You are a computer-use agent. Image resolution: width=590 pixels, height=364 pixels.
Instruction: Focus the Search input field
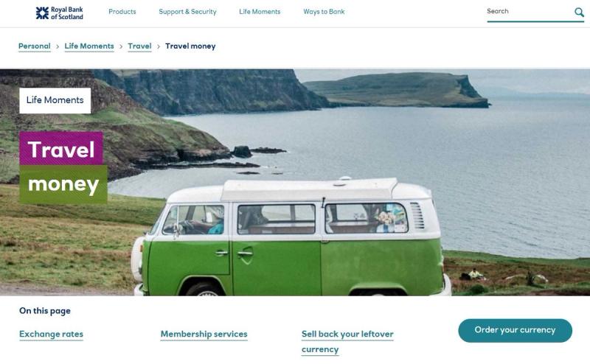(x=529, y=12)
